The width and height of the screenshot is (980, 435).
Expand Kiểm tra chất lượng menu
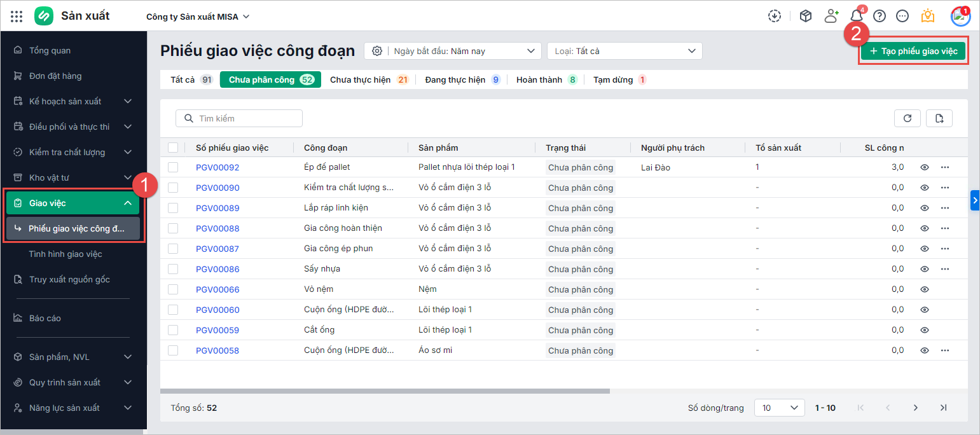pos(73,152)
